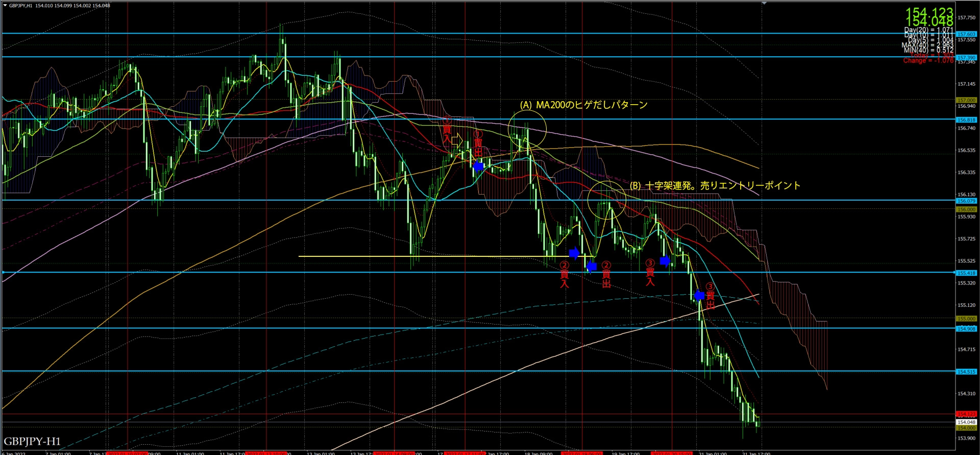Click the grey chart shift marker at top
Viewport: 980px width, 455px height.
tap(764, 3)
